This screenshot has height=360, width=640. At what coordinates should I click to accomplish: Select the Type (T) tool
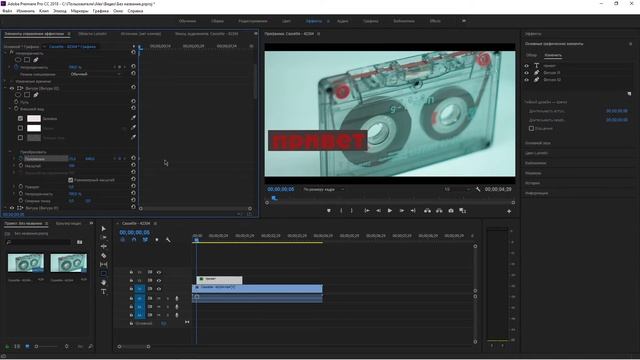point(104,291)
